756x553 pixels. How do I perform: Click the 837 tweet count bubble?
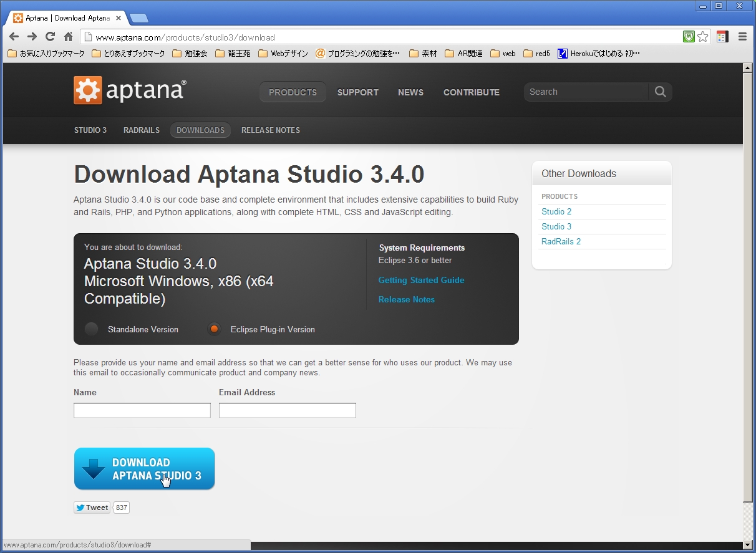click(122, 507)
